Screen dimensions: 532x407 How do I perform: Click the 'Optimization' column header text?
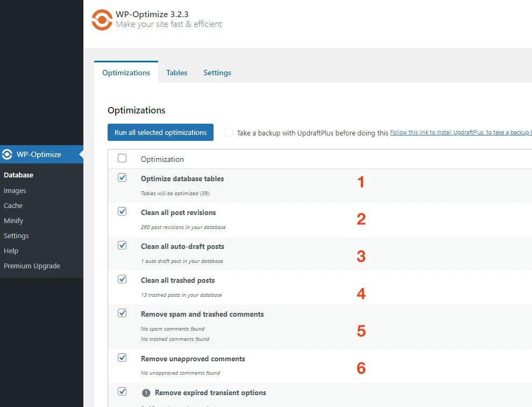pos(162,159)
